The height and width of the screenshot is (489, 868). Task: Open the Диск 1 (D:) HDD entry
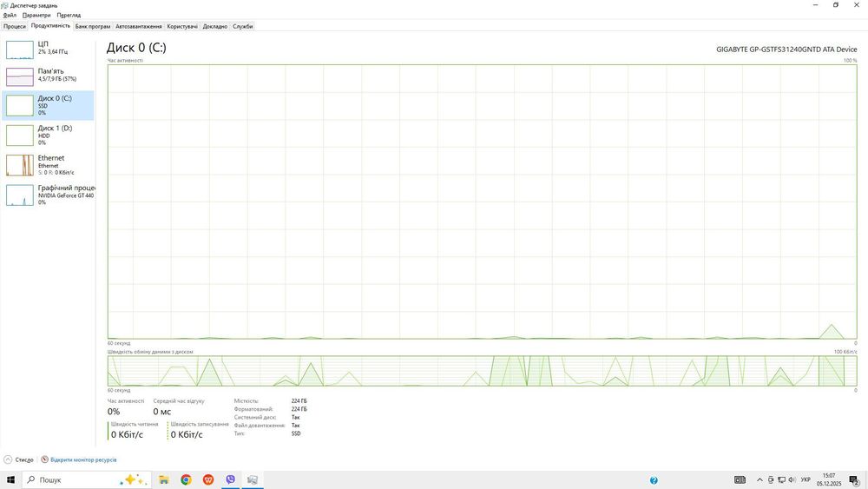pos(48,135)
